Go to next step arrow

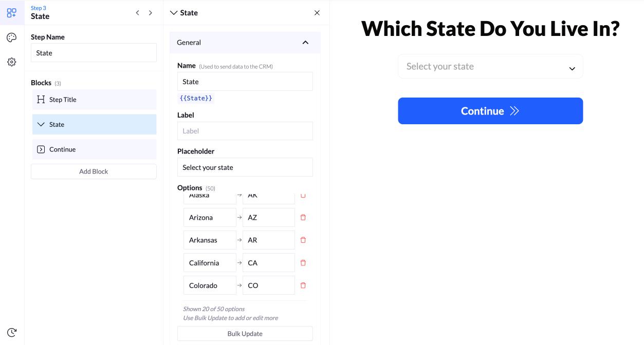151,13
